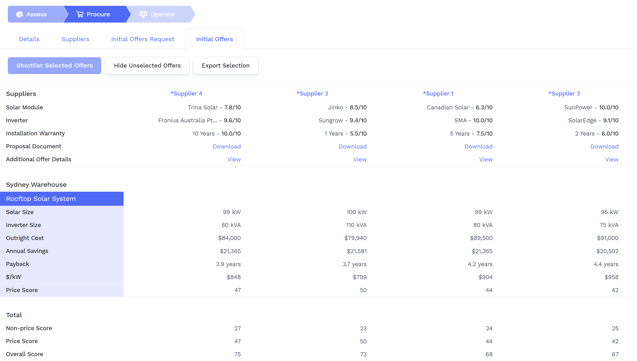Click the 100 kW solar size value
Image resolution: width=637 pixels, height=361 pixels.
357,212
